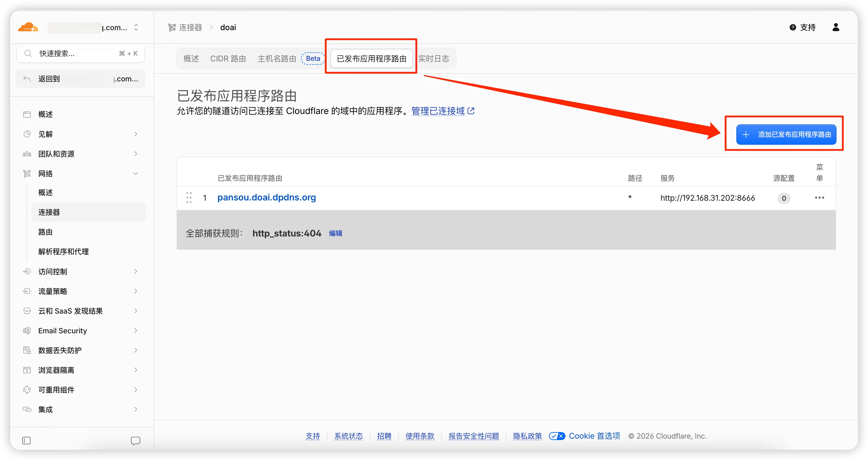Click the 源配置 count badge 0

[784, 198]
